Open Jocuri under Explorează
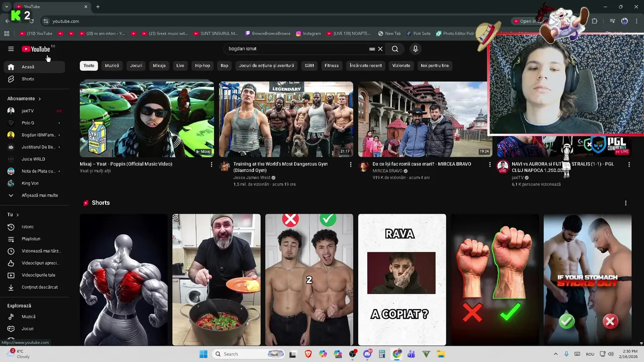 point(34,329)
